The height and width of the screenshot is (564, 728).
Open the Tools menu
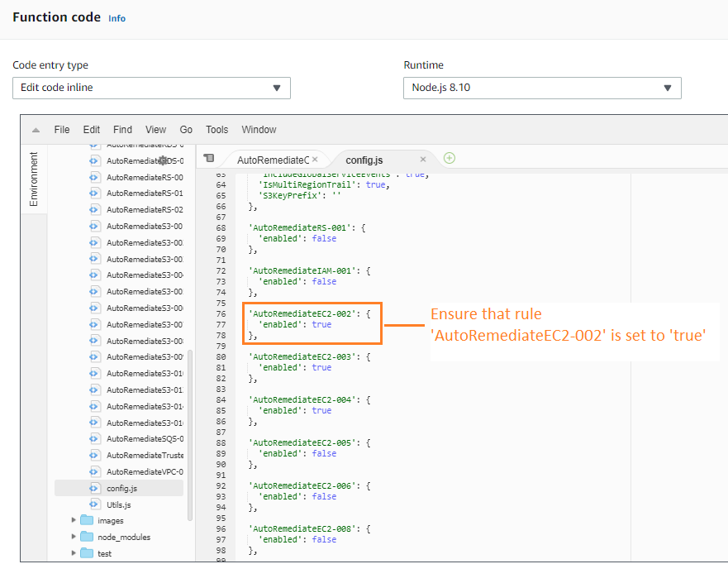pos(216,129)
